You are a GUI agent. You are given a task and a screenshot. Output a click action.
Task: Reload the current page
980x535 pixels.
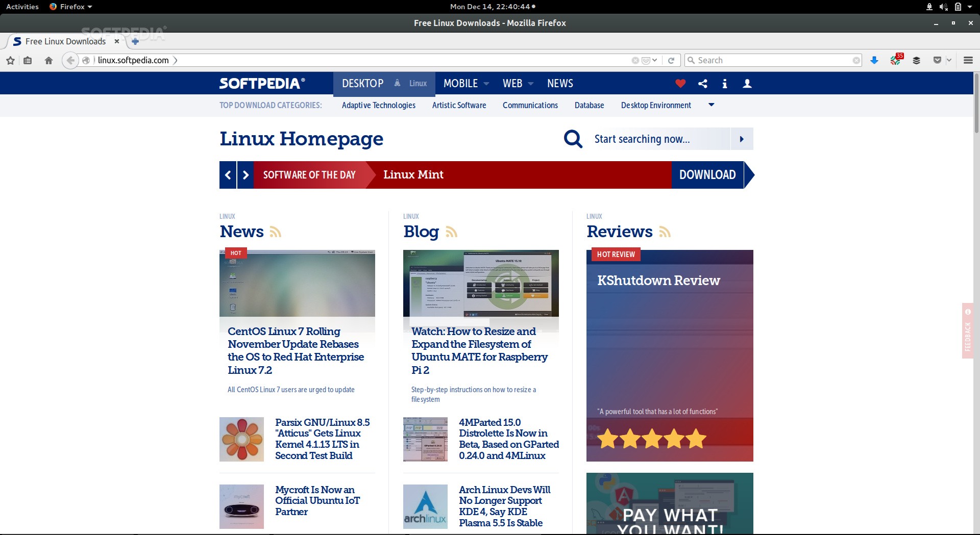click(x=671, y=60)
